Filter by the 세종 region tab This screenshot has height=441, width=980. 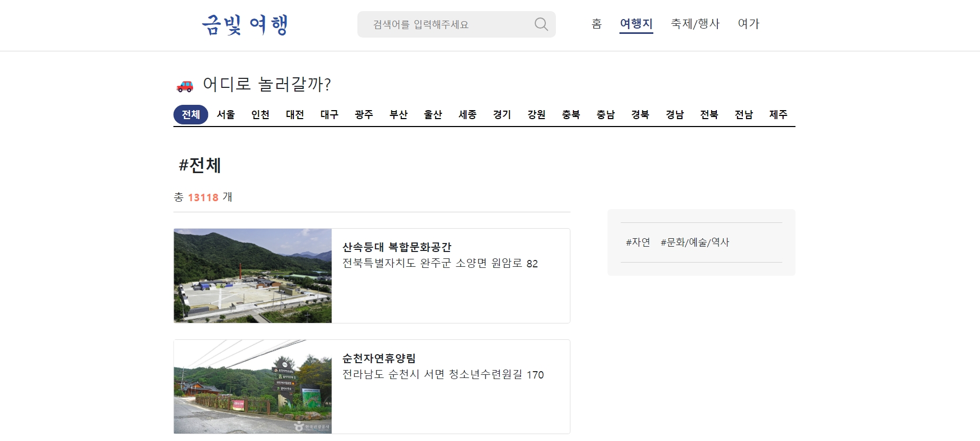pos(467,114)
